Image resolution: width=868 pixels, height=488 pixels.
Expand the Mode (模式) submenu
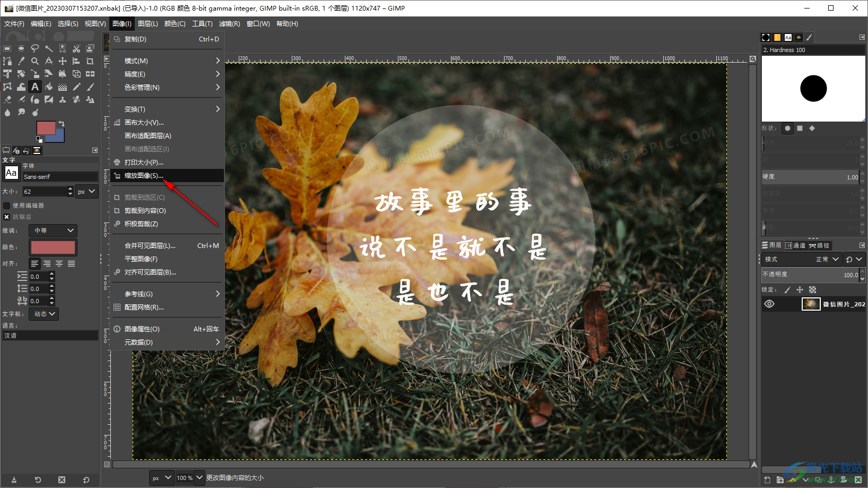[167, 61]
